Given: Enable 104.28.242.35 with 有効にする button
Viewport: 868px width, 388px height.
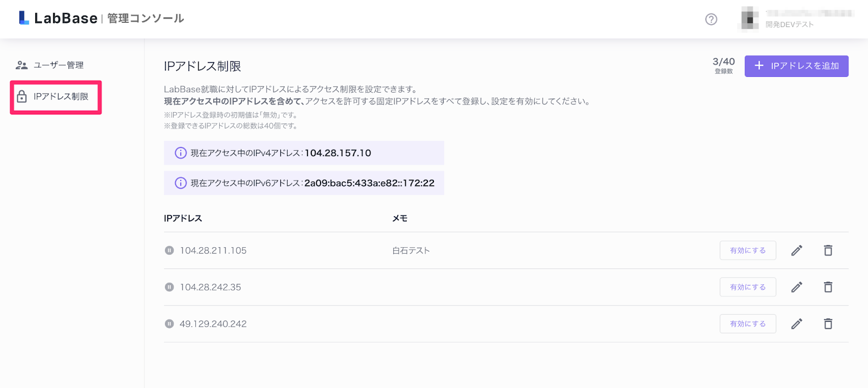Looking at the screenshot, I should click(x=748, y=287).
